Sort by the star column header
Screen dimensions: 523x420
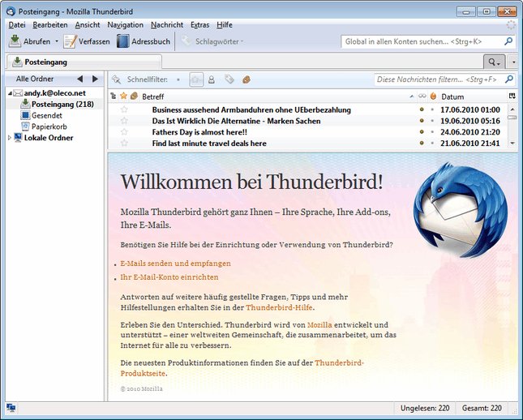pyautogui.click(x=124, y=96)
